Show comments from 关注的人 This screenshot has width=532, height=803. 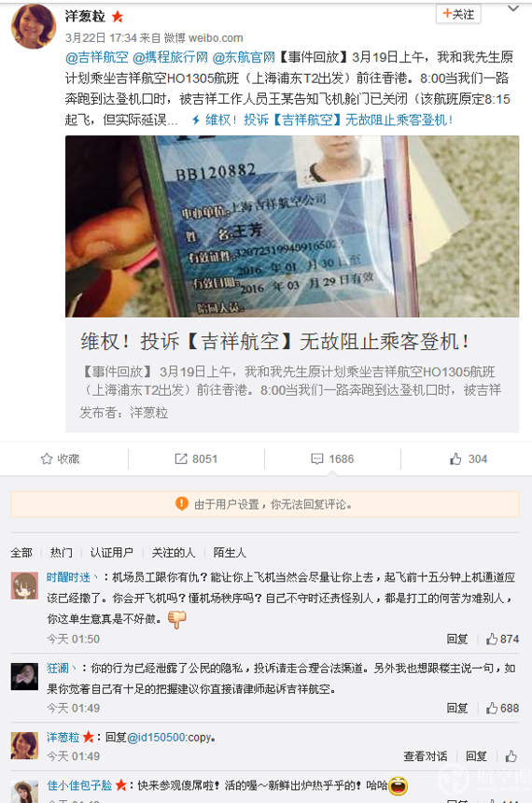coord(173,553)
